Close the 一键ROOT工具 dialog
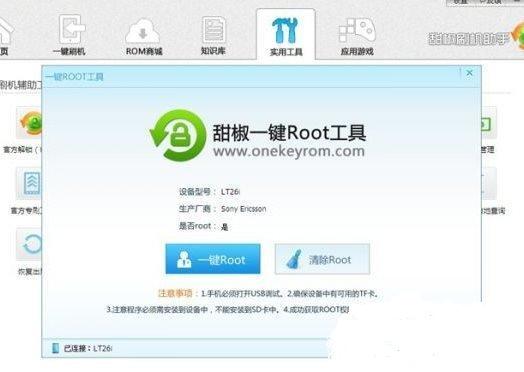This screenshot has width=524, height=372. tap(470, 73)
